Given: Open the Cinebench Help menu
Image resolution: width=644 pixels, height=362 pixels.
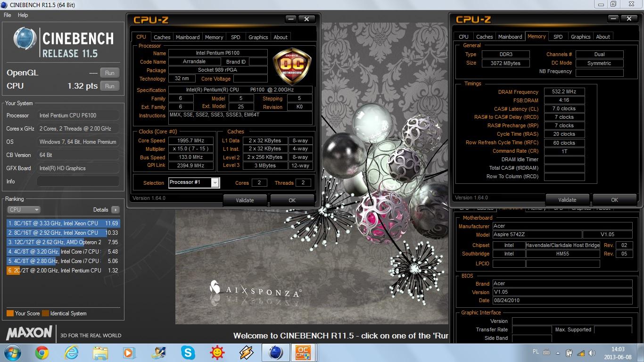Looking at the screenshot, I should click(23, 15).
